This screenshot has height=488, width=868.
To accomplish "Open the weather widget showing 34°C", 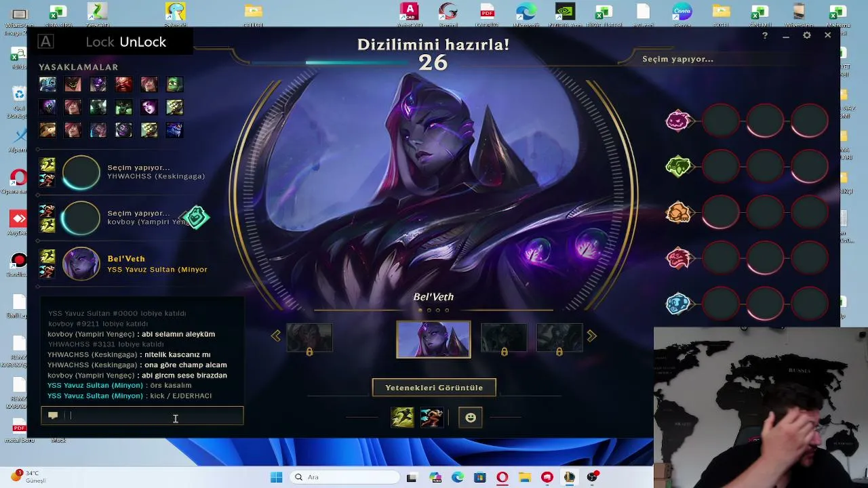I will (x=27, y=476).
